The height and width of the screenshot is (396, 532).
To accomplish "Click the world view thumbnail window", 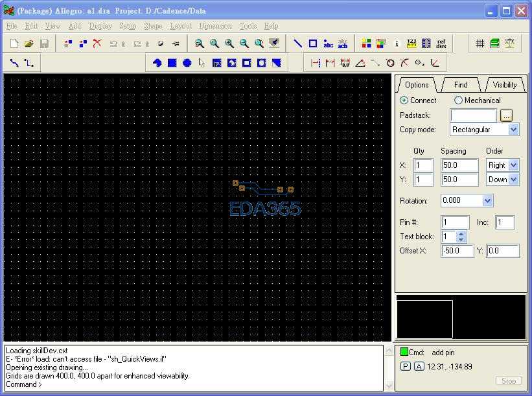I will (461, 317).
